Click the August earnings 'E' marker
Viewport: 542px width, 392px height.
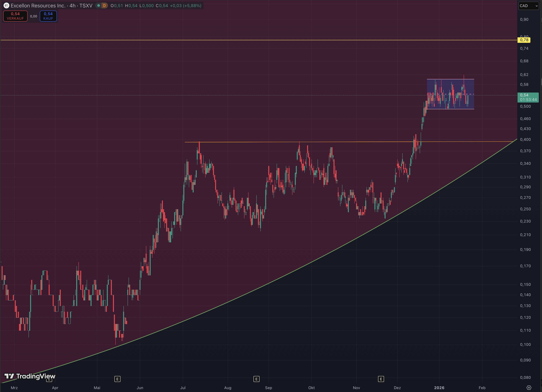256,379
